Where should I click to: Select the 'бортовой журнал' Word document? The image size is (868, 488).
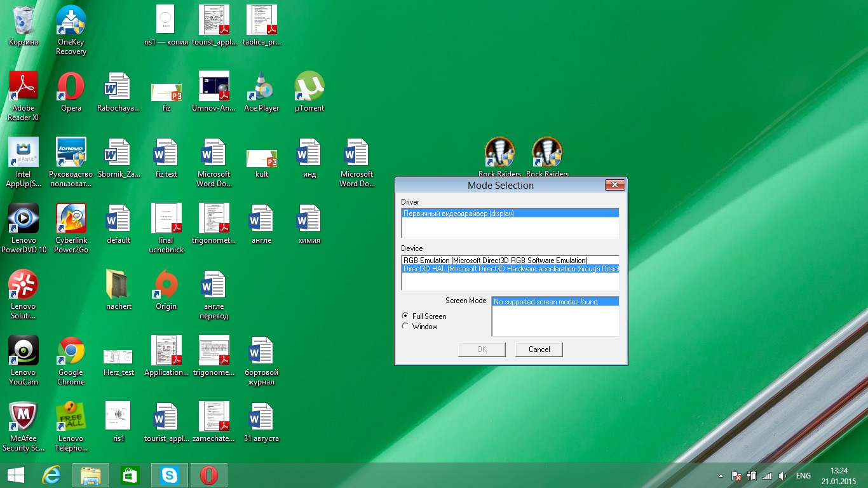pyautogui.click(x=262, y=361)
